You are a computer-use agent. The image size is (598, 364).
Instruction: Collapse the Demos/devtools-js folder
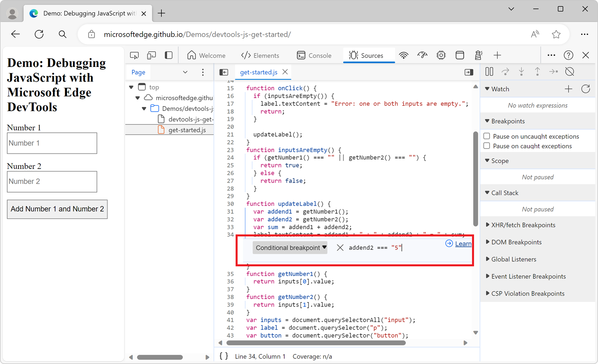pos(144,108)
